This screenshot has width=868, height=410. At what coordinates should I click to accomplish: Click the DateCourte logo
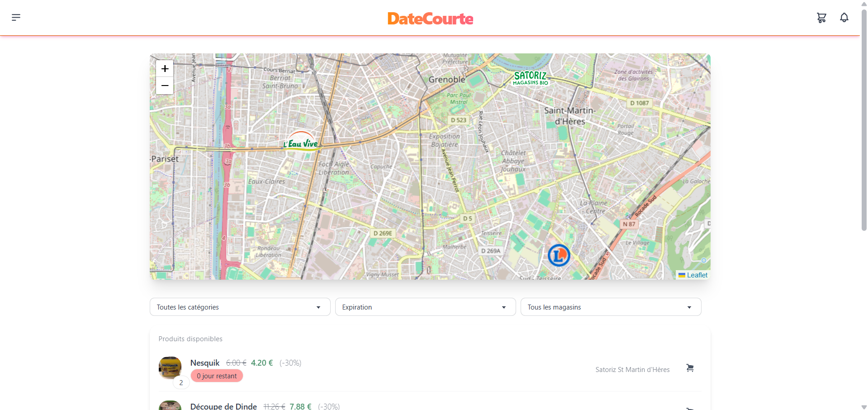tap(430, 18)
